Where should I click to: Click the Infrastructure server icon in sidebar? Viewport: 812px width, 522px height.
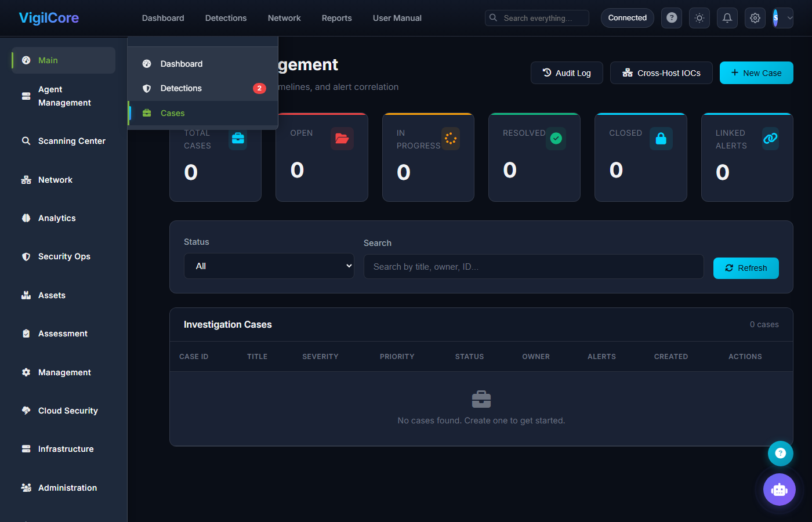coord(26,449)
